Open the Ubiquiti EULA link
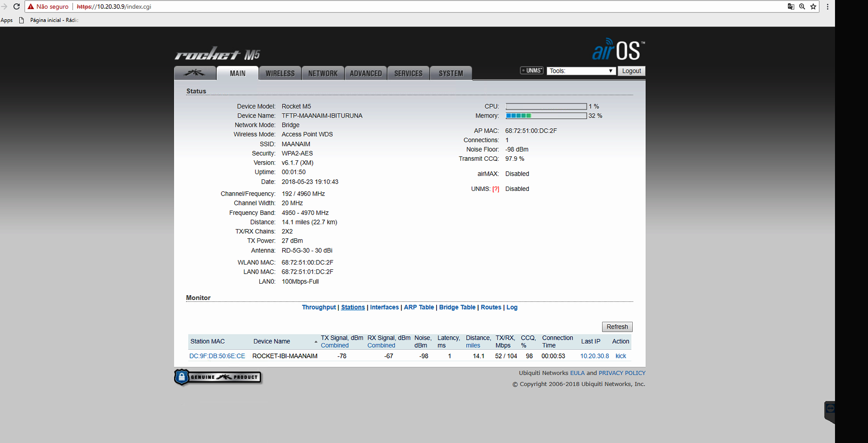Viewport: 868px width, 443px height. pos(577,373)
